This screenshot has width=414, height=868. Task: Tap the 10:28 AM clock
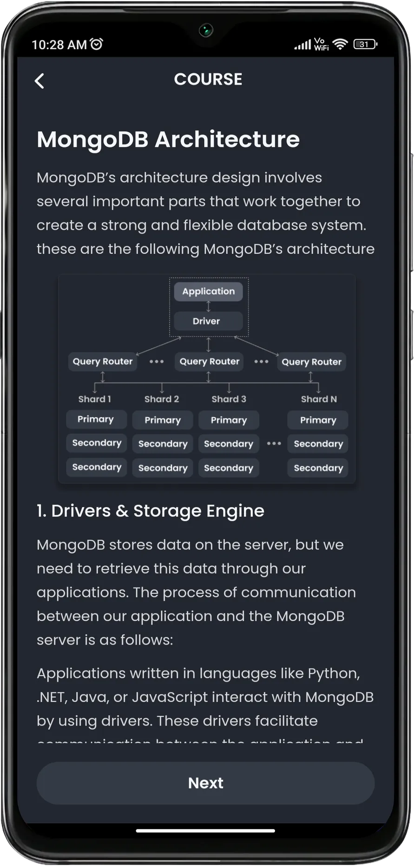point(59,45)
